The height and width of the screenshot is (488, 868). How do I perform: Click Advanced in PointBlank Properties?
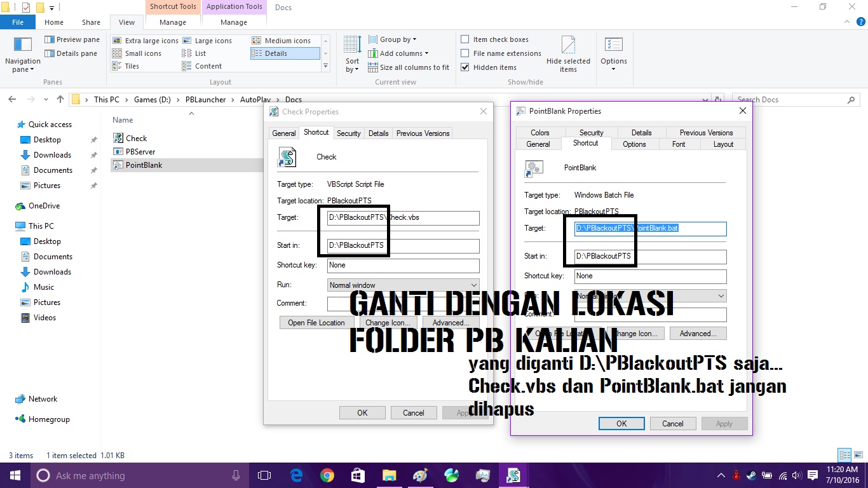coord(698,334)
